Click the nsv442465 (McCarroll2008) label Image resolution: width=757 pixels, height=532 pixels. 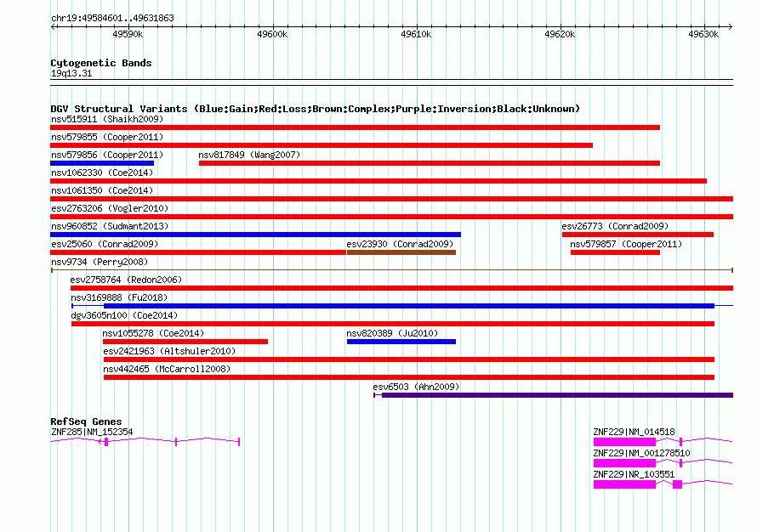(x=167, y=369)
